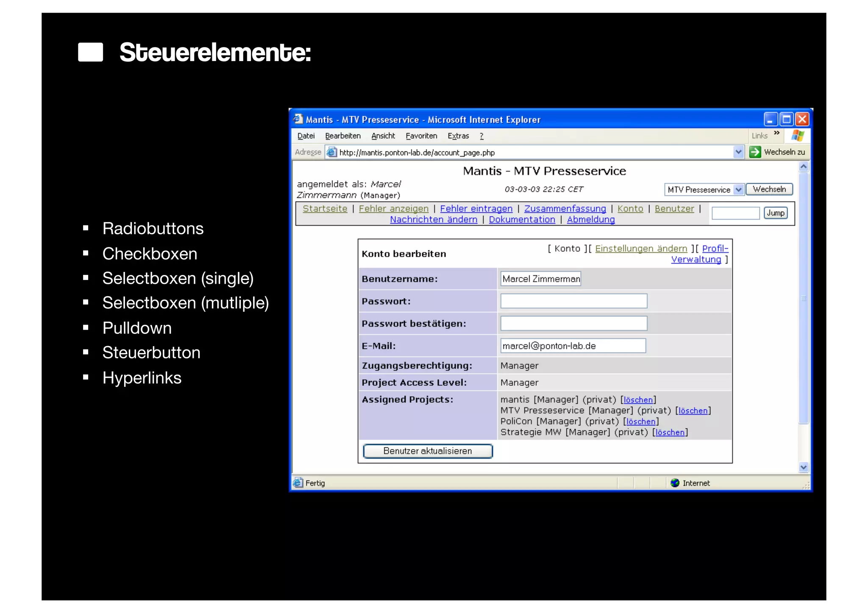This screenshot has width=868, height=613.
Task: Click the Zugangsberechtigung Manager value
Action: [519, 366]
